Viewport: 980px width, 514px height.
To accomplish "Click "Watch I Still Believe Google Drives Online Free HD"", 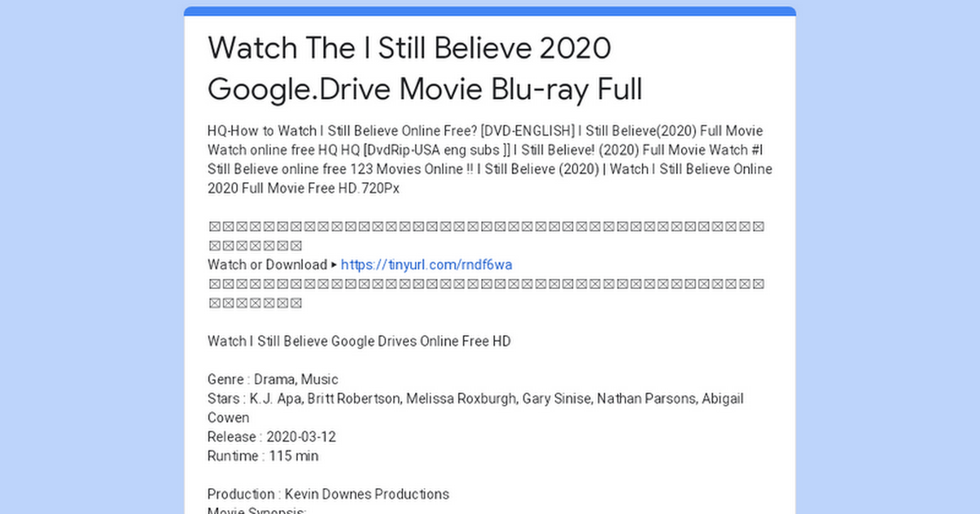I will [x=359, y=341].
